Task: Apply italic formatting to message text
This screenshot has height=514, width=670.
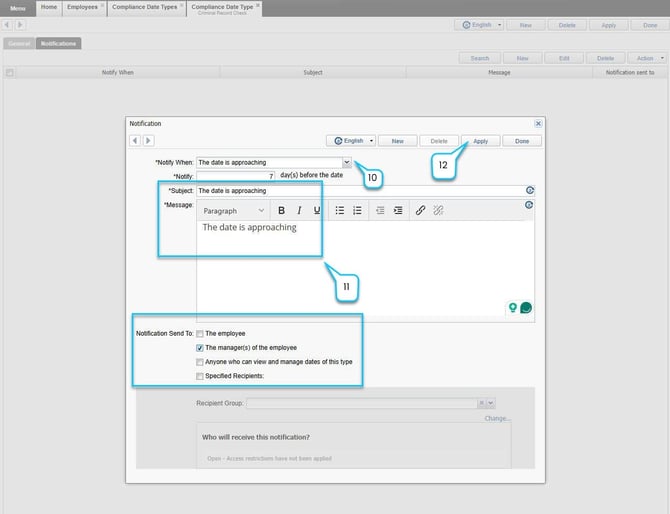Action: pyautogui.click(x=299, y=211)
